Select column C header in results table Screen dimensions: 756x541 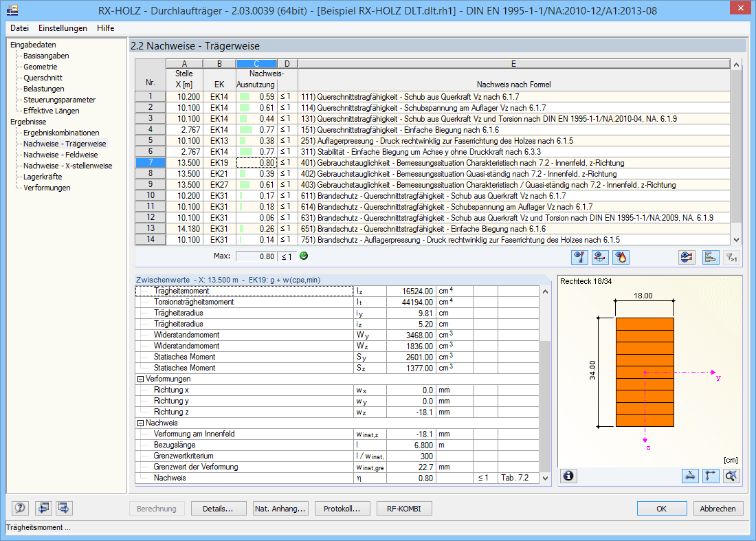256,64
